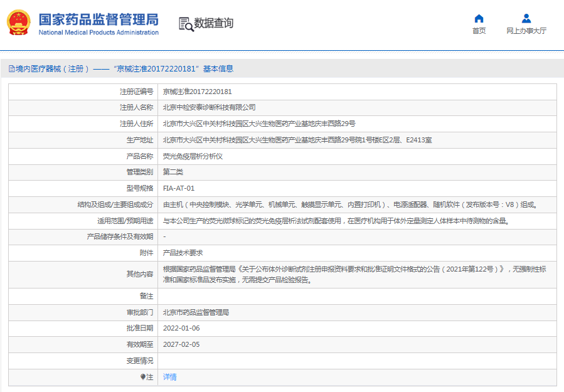
Task: Open the 数据查询 search icon
Action: pyautogui.click(x=186, y=24)
